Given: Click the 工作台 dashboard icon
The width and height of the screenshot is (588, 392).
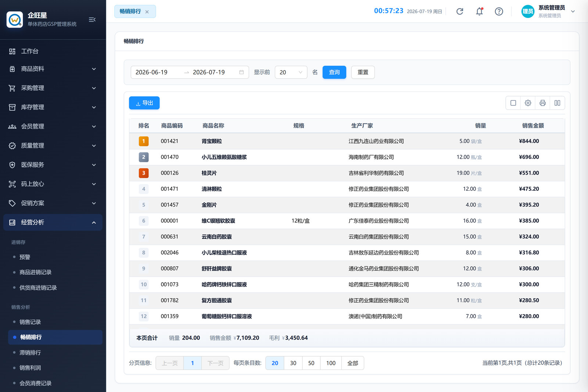Looking at the screenshot, I should pos(12,51).
